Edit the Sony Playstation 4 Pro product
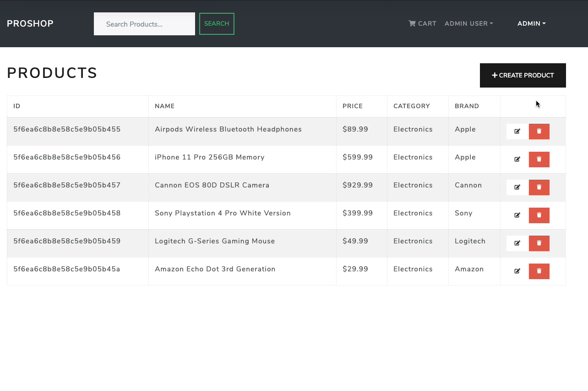Image resolution: width=588 pixels, height=391 pixels. click(x=517, y=215)
